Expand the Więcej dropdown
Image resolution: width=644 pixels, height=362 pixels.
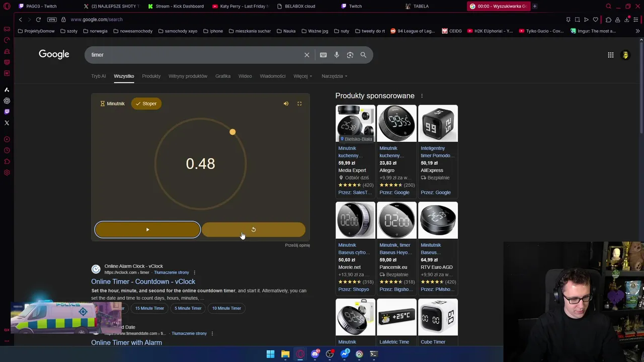tap(303, 76)
